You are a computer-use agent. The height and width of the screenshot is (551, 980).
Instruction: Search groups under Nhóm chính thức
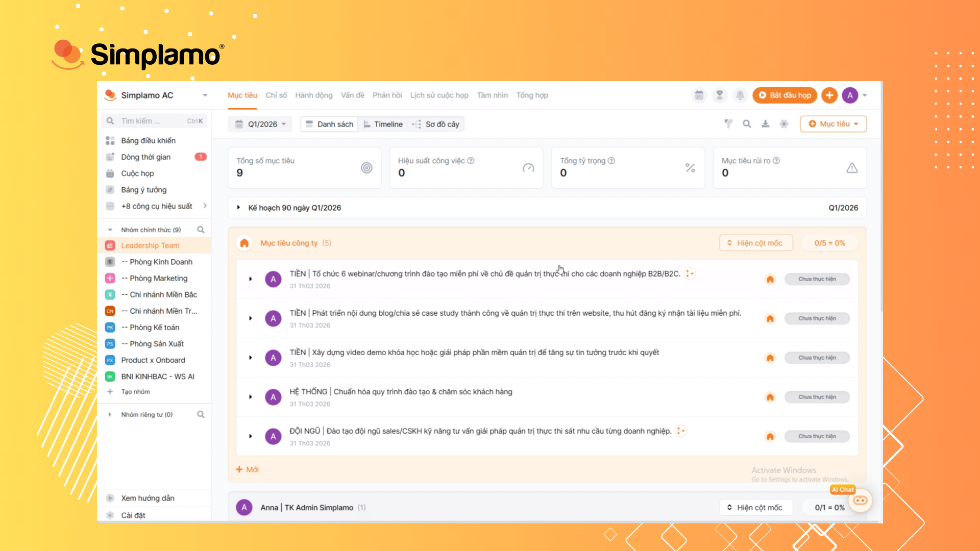(x=201, y=230)
